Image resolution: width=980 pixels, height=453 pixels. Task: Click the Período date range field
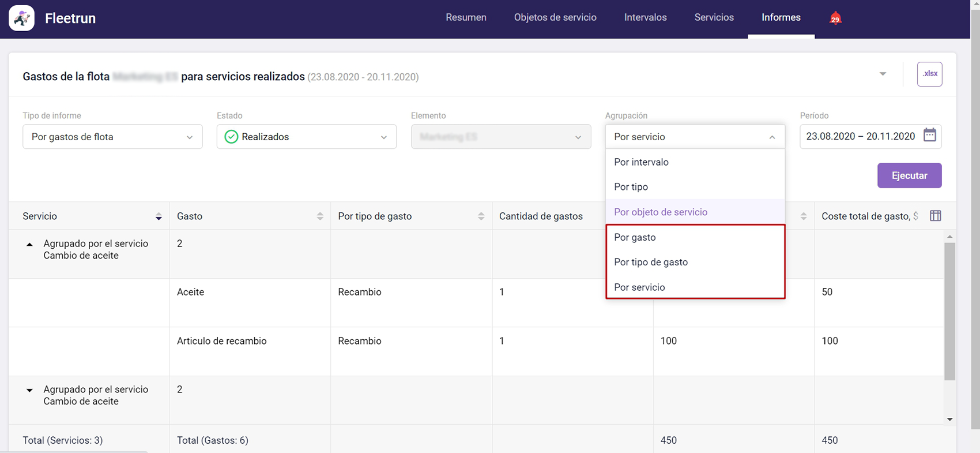click(860, 136)
